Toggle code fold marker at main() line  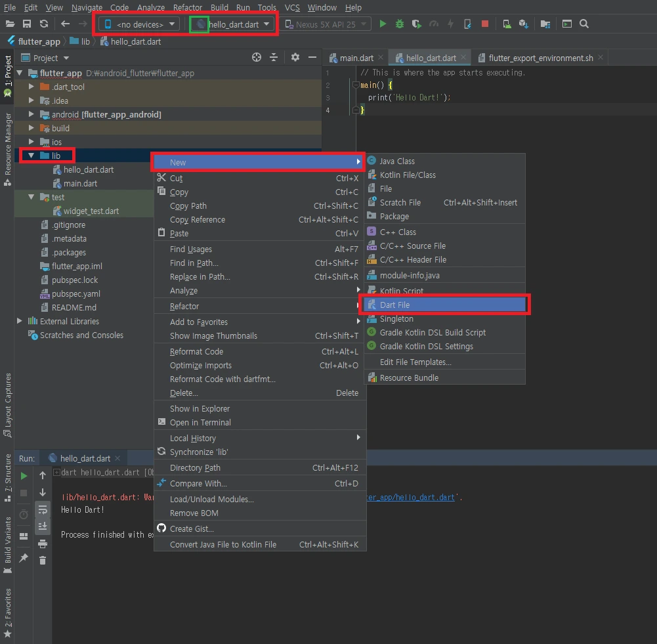(x=355, y=85)
